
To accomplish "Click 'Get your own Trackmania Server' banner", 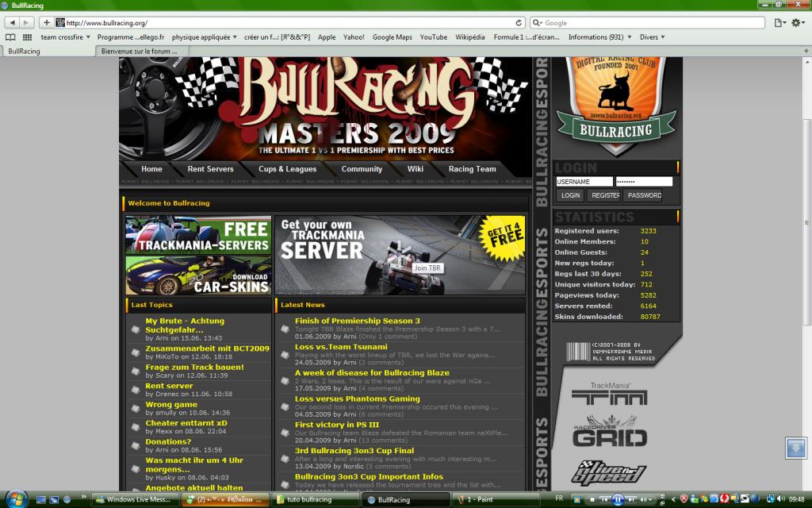I will coord(400,256).
